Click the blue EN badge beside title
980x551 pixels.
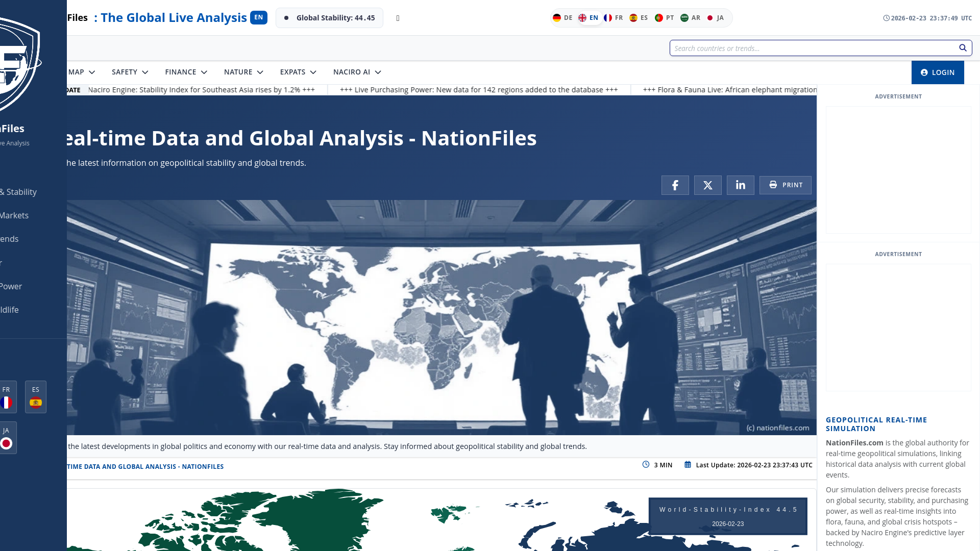click(x=259, y=17)
